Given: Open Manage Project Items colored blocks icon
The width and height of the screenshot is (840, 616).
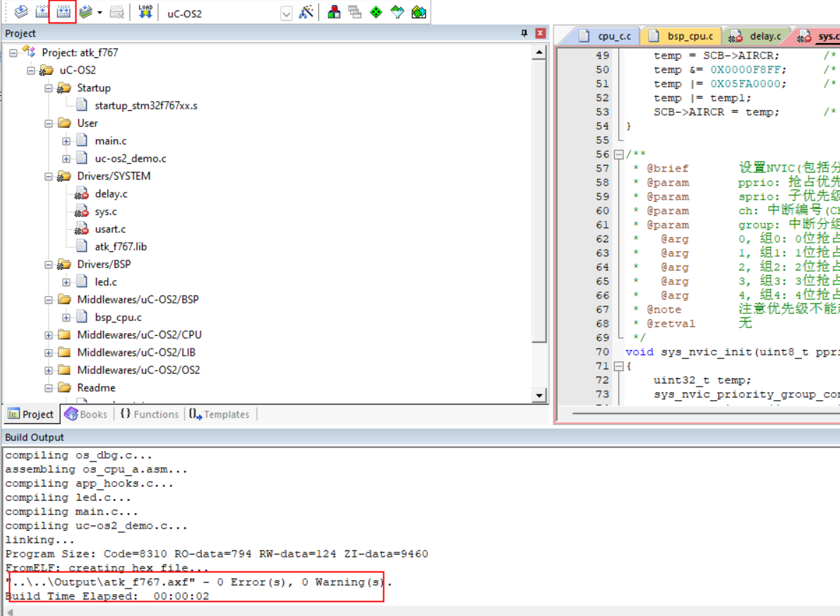Looking at the screenshot, I should point(334,12).
